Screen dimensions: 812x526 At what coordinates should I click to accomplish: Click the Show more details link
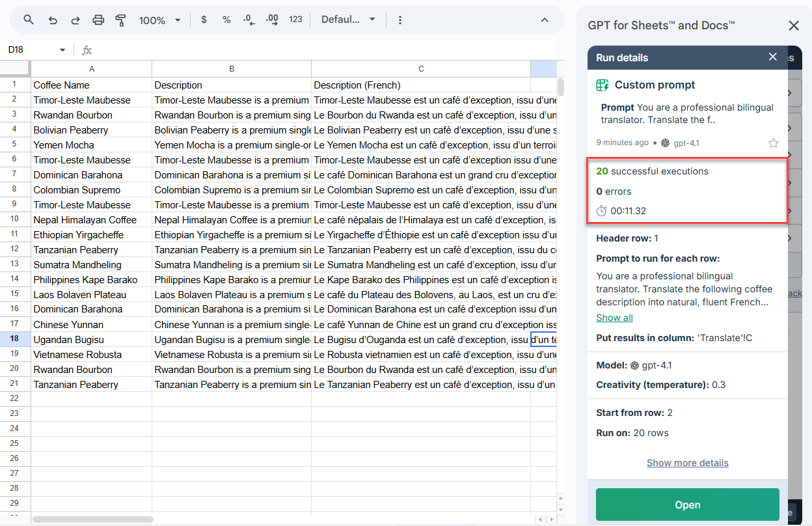[x=687, y=463]
